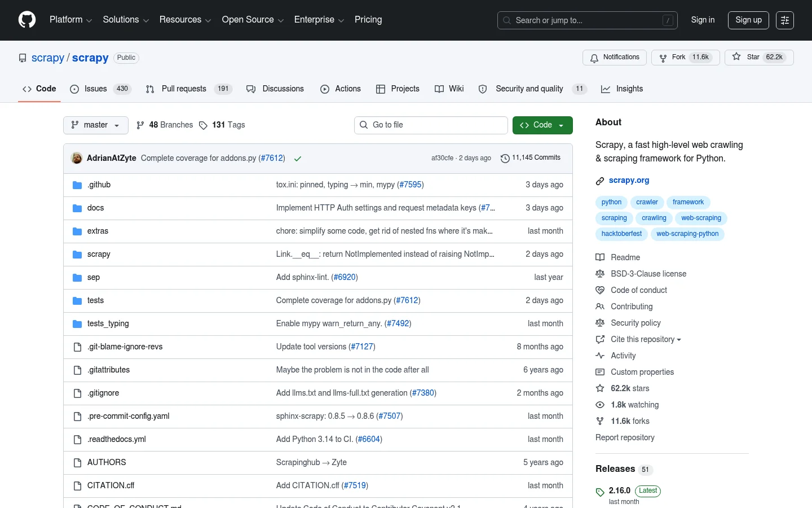Click the scale icon beside BSD-3-Clause license
Screen dimensions: 812x508
coord(600,274)
